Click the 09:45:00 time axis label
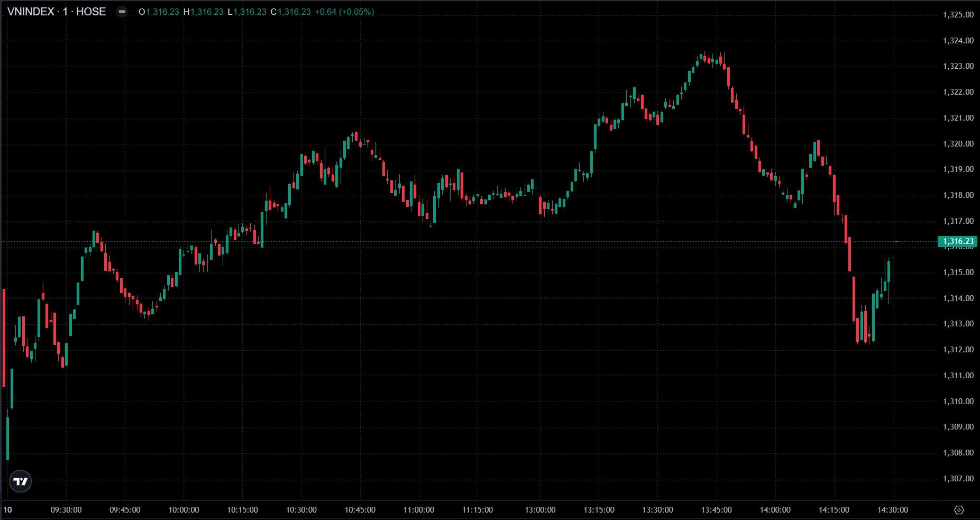Viewport: 980px width, 520px height. point(125,510)
